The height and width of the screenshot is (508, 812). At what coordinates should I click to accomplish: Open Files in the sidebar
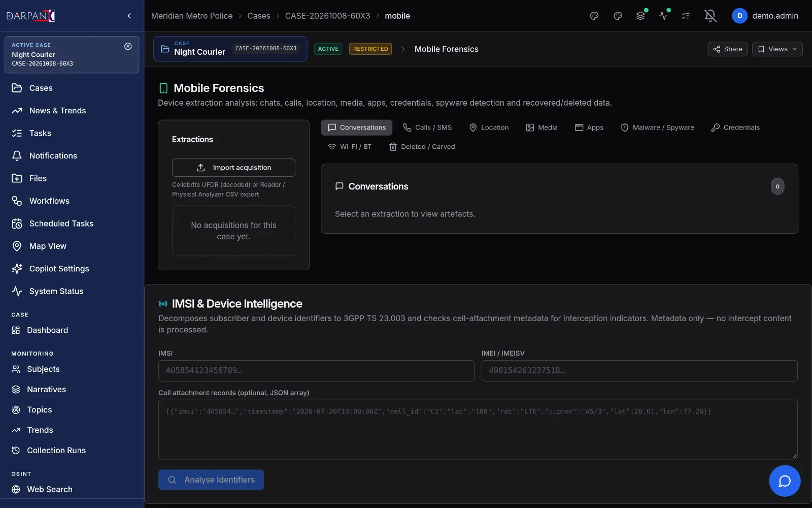coord(72,178)
